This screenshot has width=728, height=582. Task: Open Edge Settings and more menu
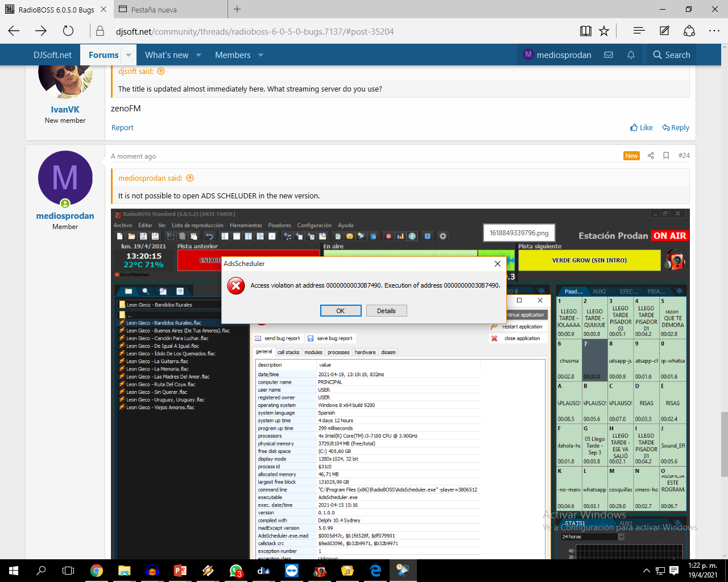[x=714, y=31]
